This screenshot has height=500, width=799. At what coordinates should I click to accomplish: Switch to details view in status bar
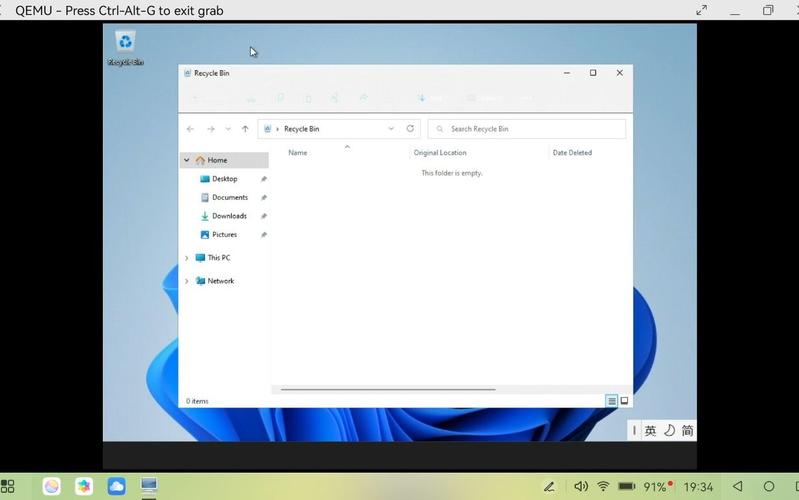tap(611, 401)
